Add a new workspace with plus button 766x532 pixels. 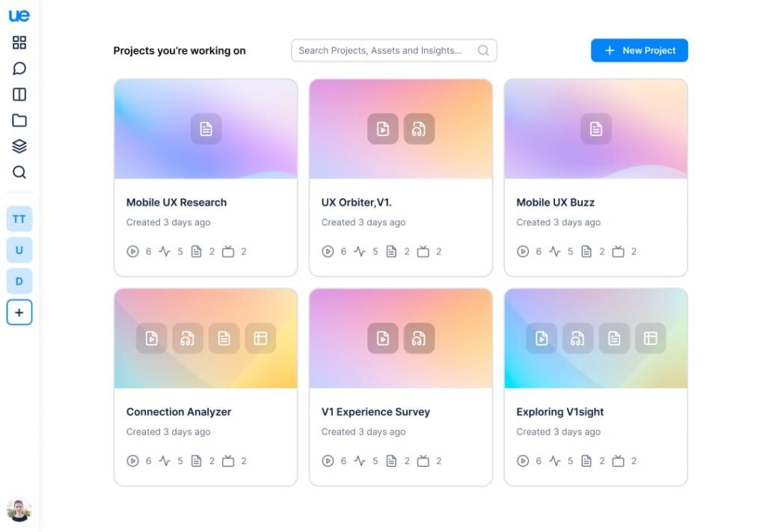pos(19,313)
